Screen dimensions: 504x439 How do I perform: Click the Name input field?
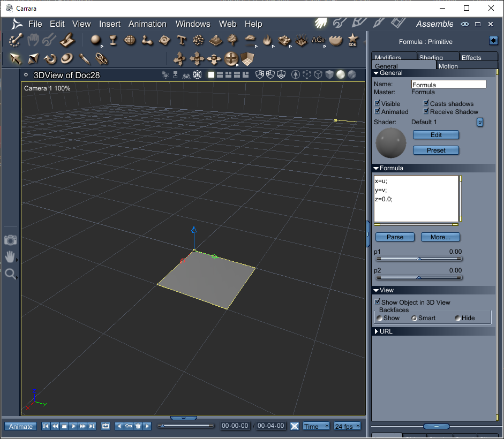click(x=448, y=85)
